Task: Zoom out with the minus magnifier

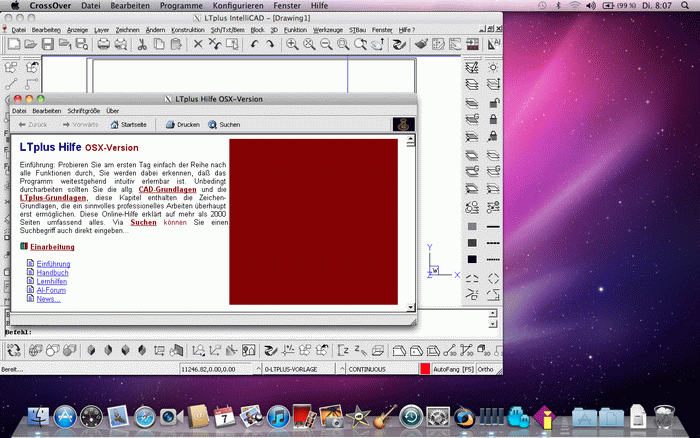Action: click(x=326, y=44)
